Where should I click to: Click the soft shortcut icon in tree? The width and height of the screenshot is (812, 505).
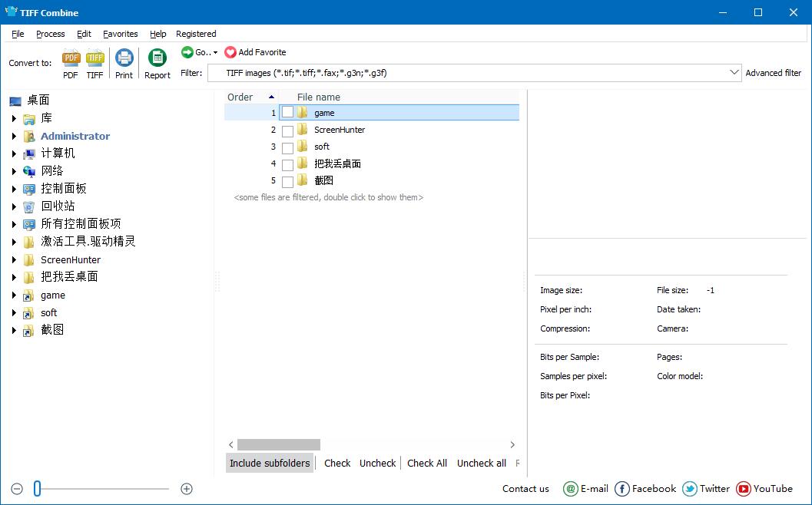[29, 313]
